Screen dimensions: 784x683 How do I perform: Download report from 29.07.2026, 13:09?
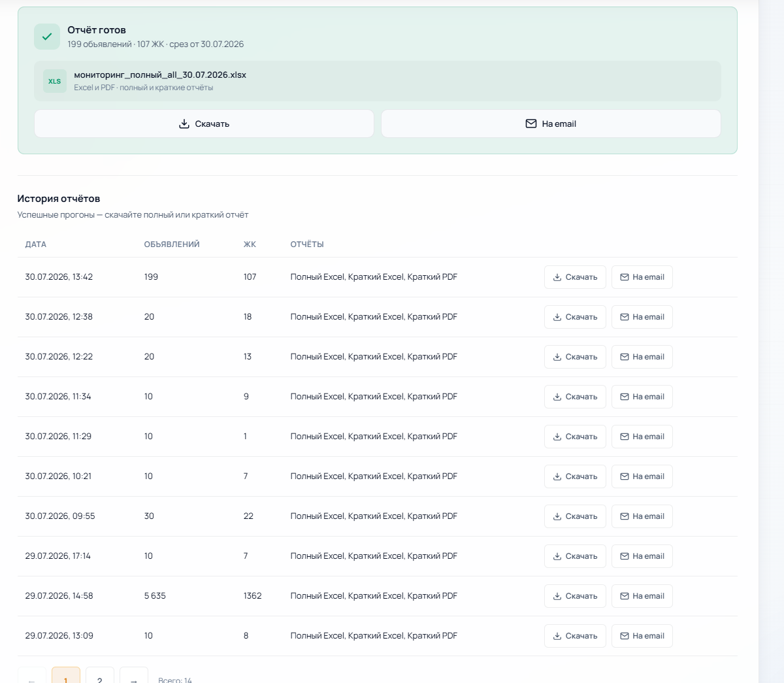coord(575,636)
